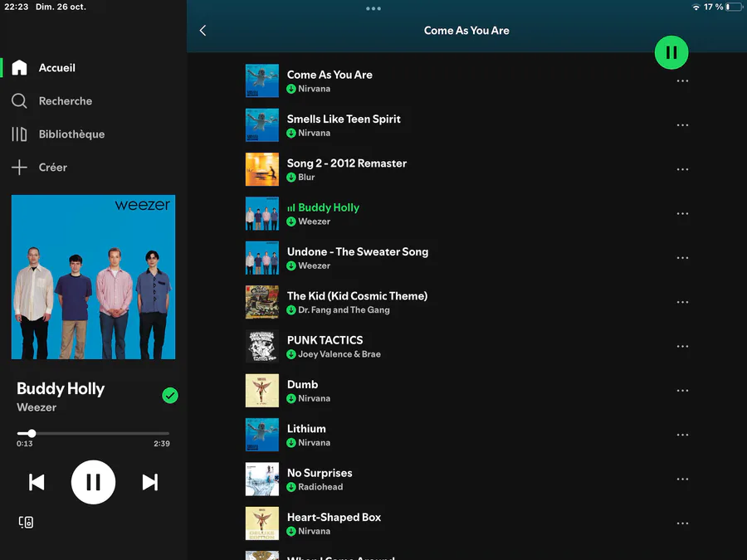Play The Kid (Kid Cosmic Theme)
This screenshot has height=560, width=747.
coord(466,302)
